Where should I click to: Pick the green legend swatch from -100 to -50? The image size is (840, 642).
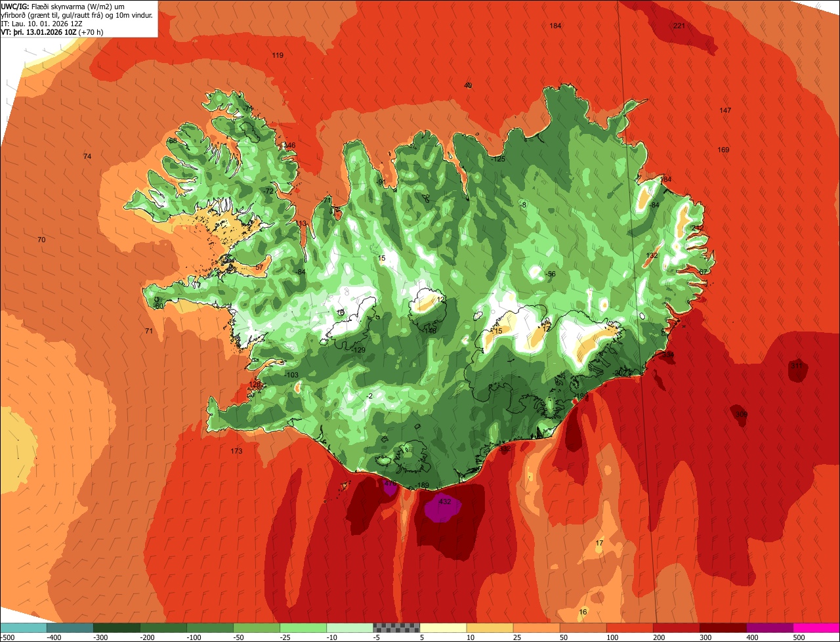pyautogui.click(x=209, y=627)
